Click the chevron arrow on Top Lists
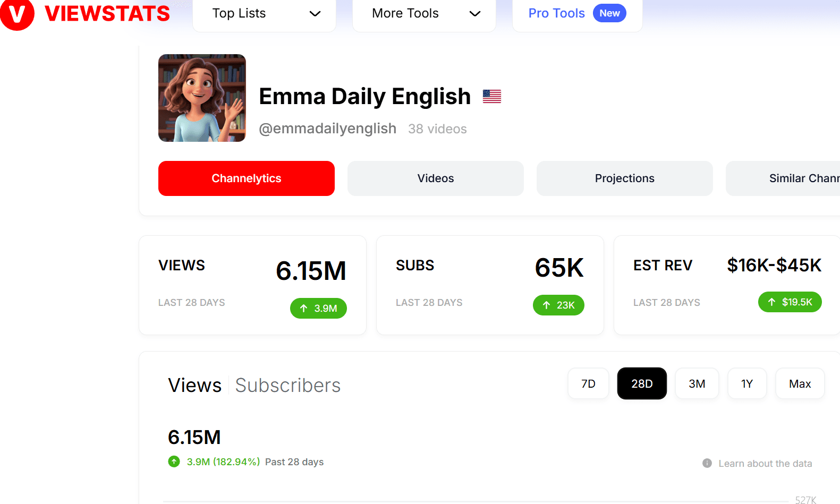The height and width of the screenshot is (504, 840). [x=315, y=14]
